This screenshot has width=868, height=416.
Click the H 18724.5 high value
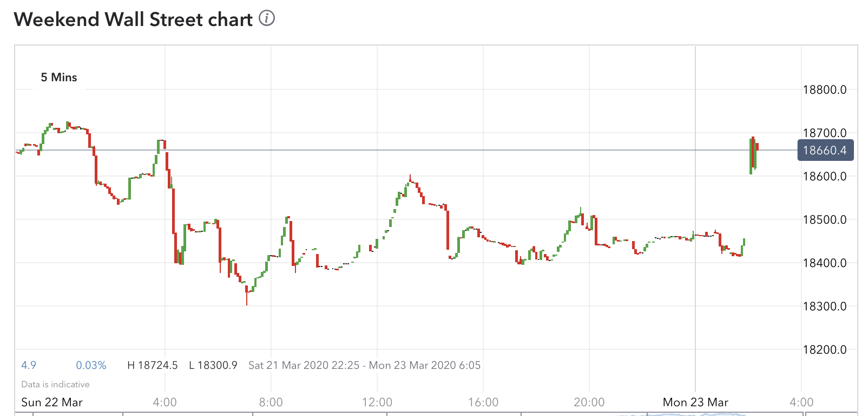(x=153, y=365)
